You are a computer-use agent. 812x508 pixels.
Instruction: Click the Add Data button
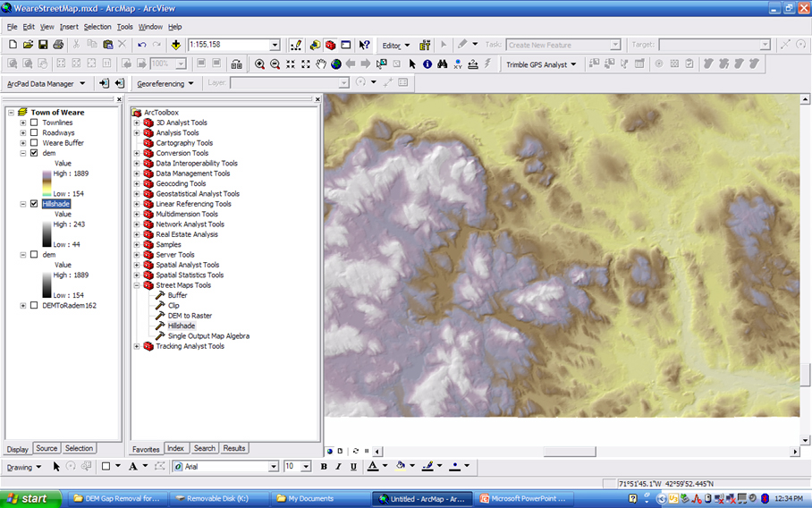point(176,45)
